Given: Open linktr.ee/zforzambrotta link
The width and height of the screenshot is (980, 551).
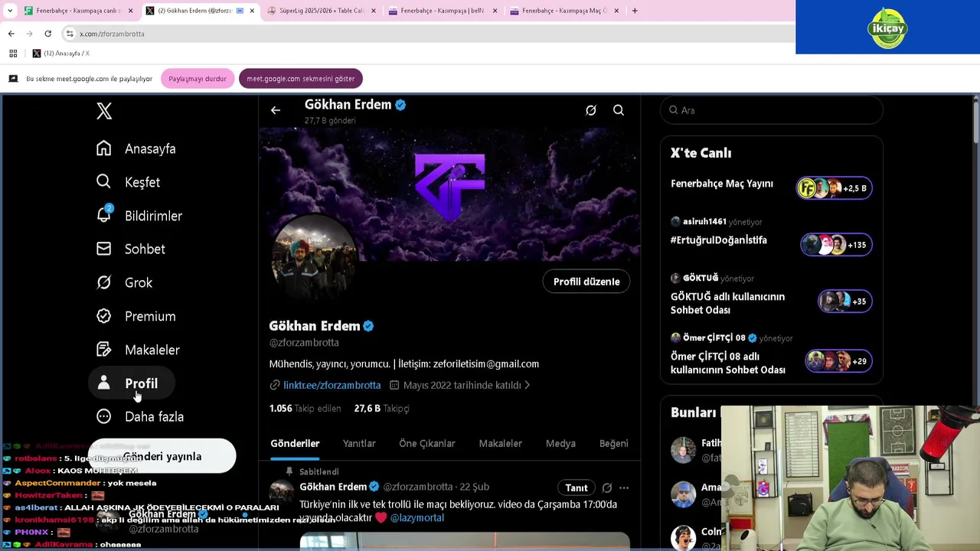Looking at the screenshot, I should point(332,385).
